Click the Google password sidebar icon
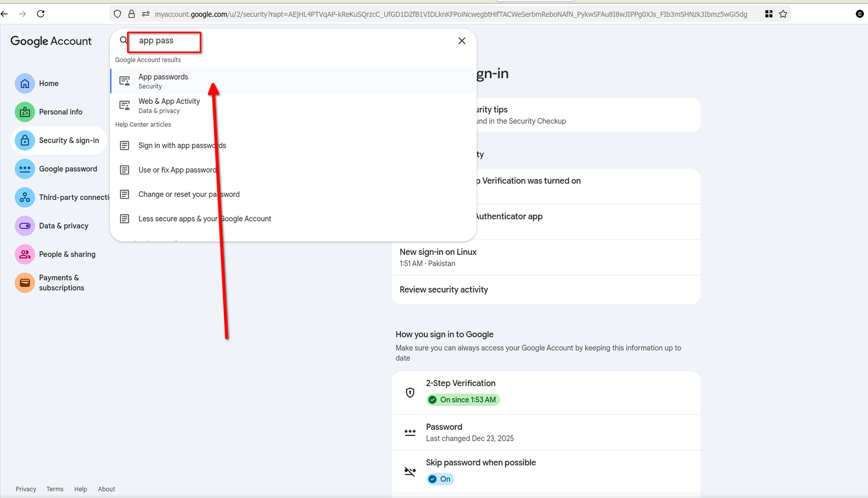The image size is (868, 498). point(25,169)
